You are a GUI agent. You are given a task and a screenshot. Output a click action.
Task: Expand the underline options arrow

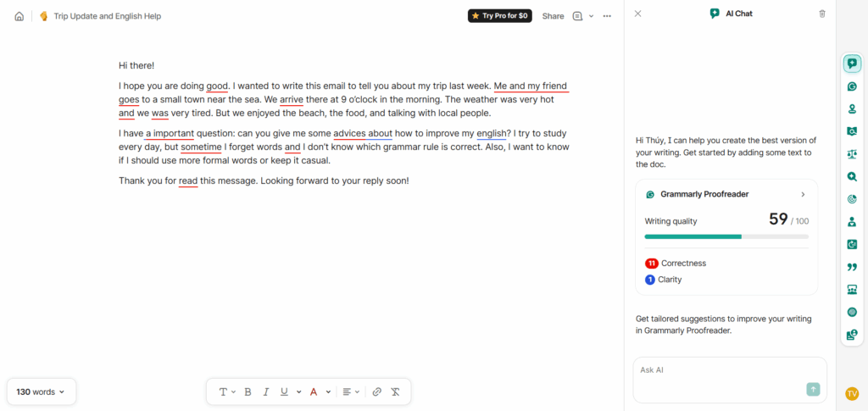(x=299, y=392)
